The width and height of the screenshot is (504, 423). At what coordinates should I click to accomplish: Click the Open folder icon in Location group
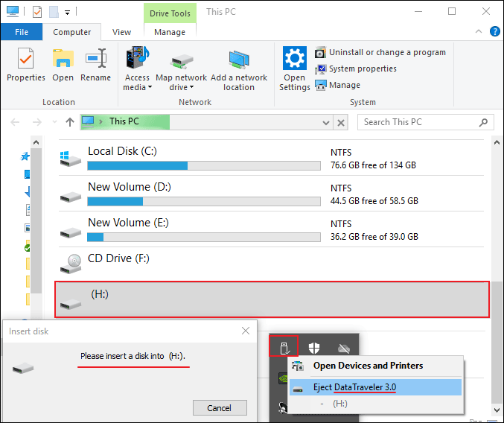click(x=63, y=64)
